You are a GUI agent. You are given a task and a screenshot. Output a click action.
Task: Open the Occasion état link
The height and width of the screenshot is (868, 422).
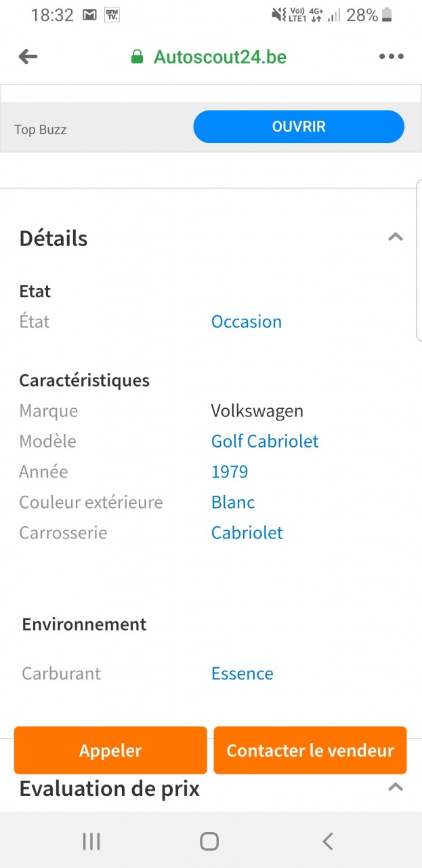pyautogui.click(x=247, y=321)
